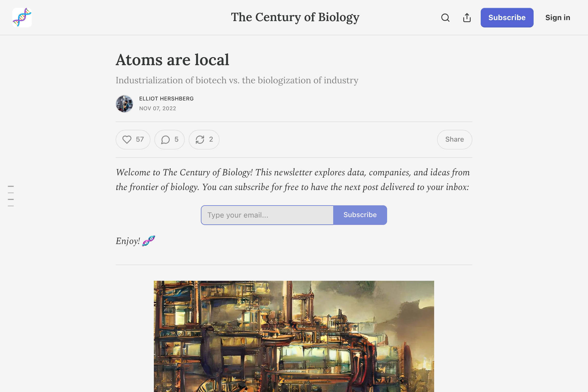Open the Sign in link

click(x=558, y=17)
